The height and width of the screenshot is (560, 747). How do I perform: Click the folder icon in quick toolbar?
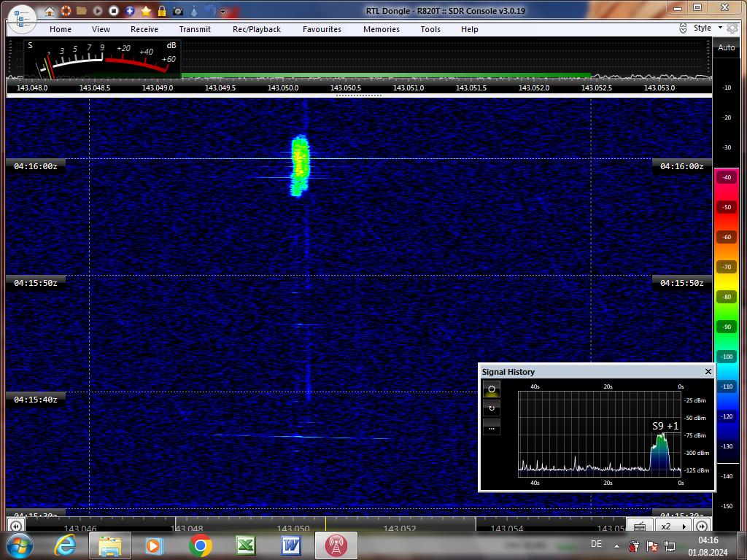click(82, 10)
